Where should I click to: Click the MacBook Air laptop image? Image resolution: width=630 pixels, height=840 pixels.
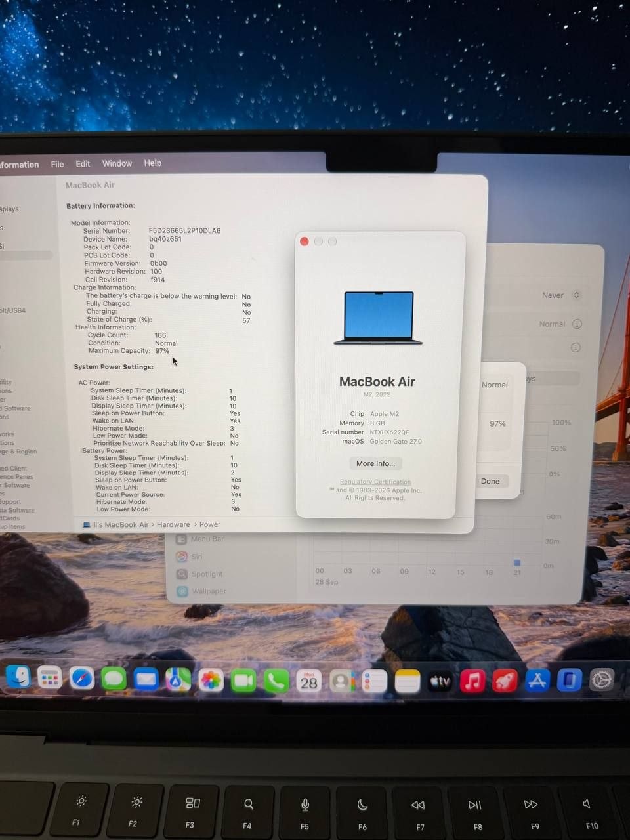tap(378, 318)
